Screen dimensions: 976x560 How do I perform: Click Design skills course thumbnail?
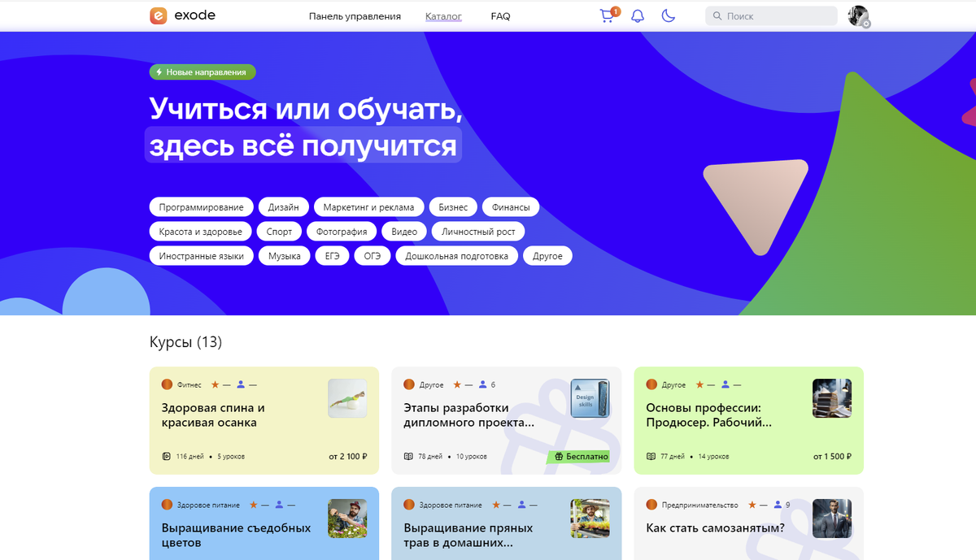click(590, 398)
